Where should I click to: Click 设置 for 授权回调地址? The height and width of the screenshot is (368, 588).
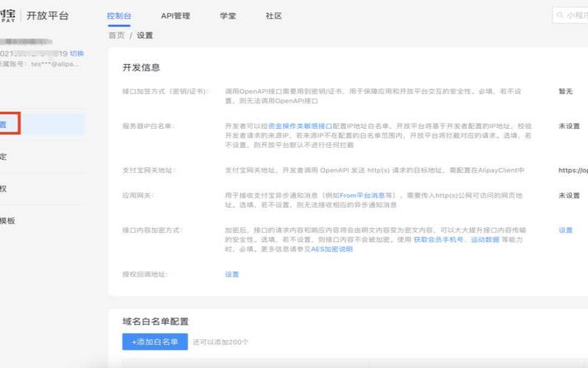(232, 274)
